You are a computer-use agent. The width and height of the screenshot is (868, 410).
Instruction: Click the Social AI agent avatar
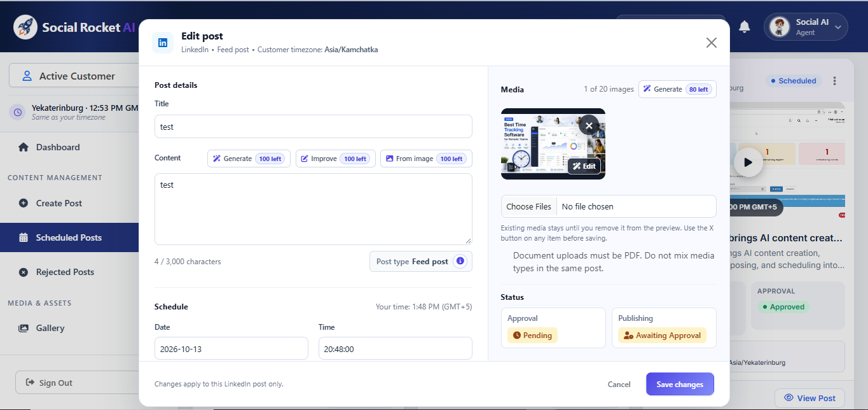778,27
